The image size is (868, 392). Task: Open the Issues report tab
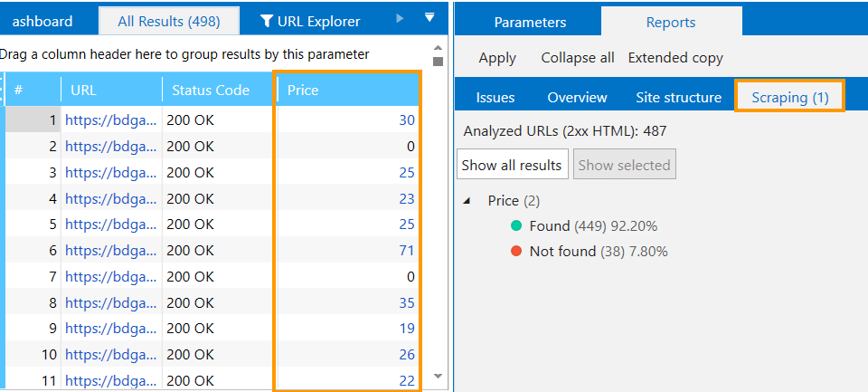pos(495,98)
